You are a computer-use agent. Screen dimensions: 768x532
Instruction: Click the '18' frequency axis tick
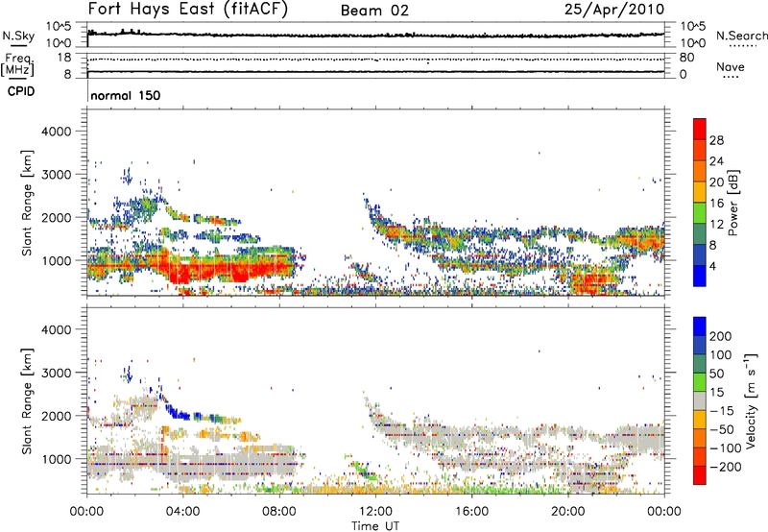pyautogui.click(x=64, y=58)
